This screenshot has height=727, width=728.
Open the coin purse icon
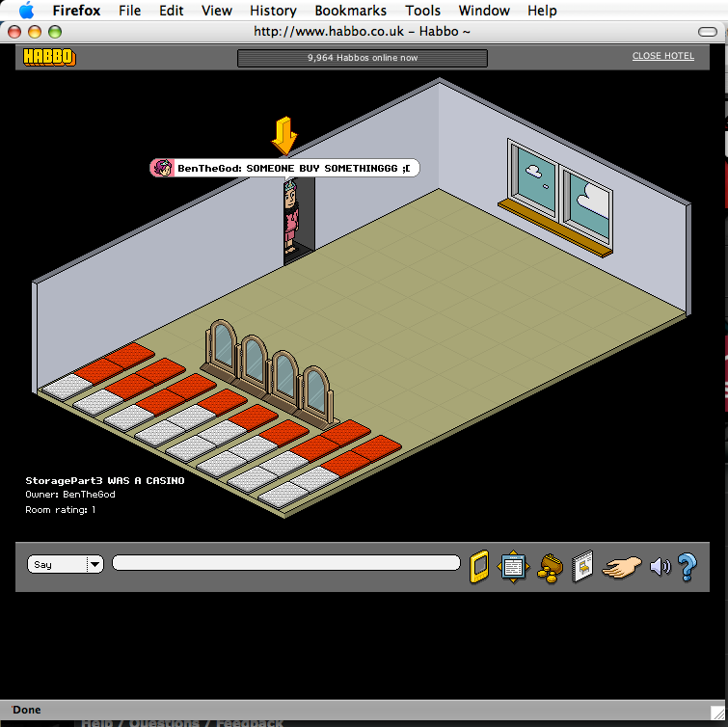tap(550, 567)
